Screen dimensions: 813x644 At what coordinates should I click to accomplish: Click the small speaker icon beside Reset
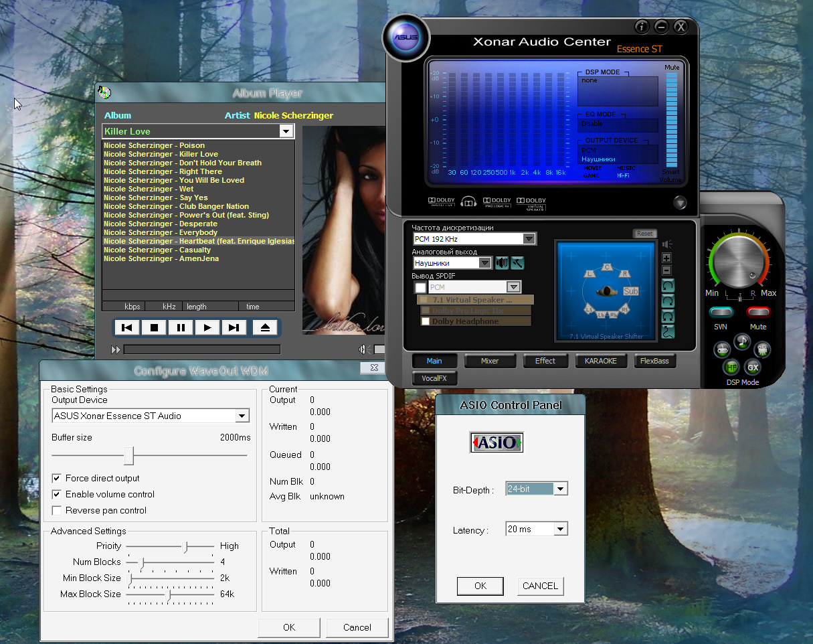point(667,244)
